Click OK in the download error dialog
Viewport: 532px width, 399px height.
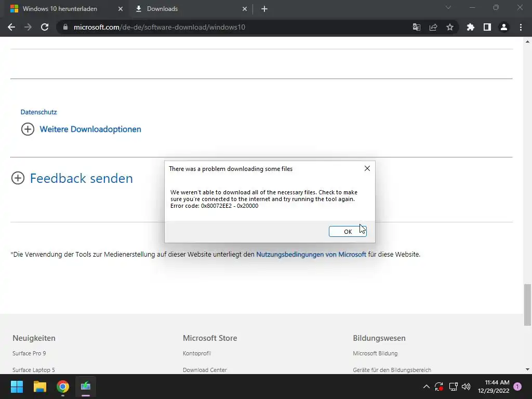tap(348, 231)
